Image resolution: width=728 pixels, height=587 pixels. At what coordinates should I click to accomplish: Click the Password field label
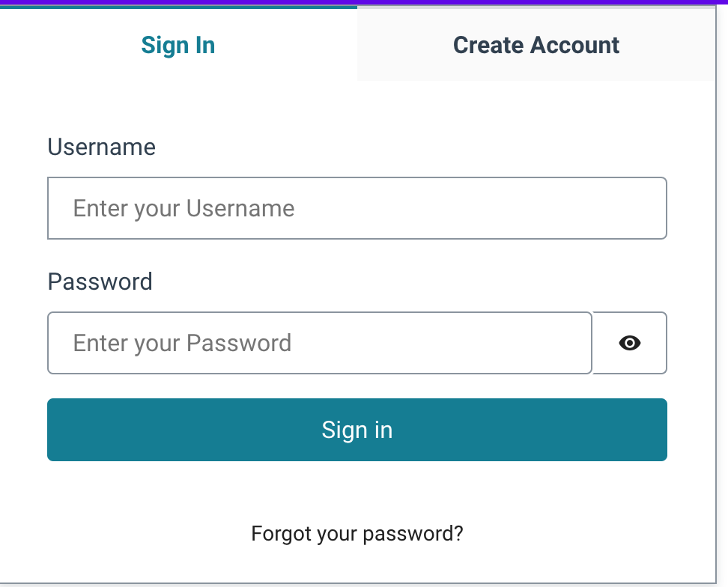(x=100, y=282)
